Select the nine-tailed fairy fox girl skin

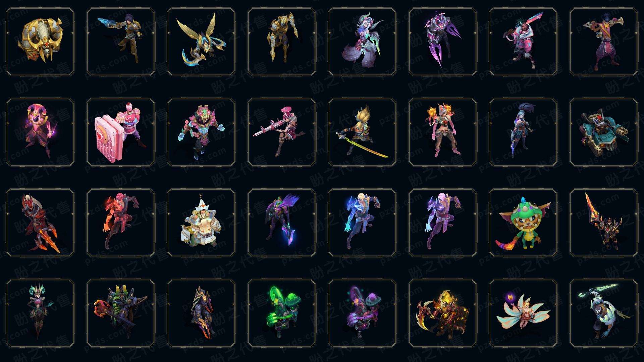(x=523, y=313)
